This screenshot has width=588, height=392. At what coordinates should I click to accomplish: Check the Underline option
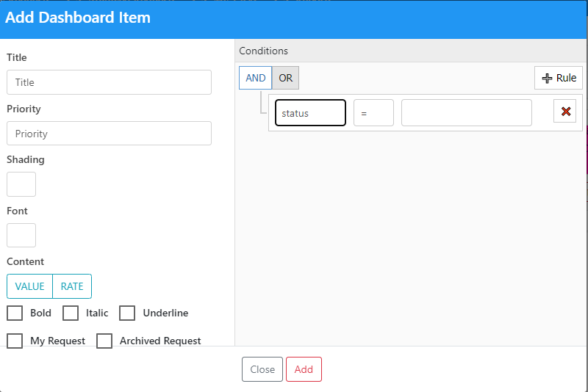pos(127,313)
